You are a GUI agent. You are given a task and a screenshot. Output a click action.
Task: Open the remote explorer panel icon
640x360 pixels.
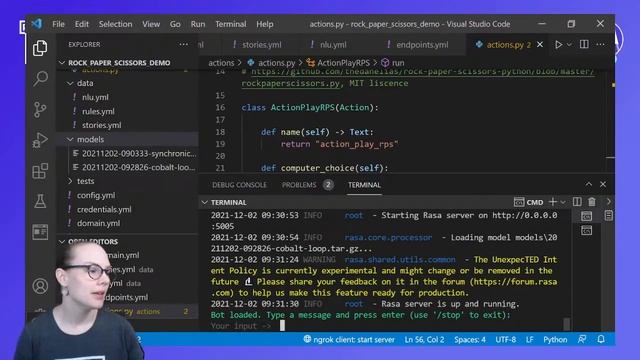point(40,232)
